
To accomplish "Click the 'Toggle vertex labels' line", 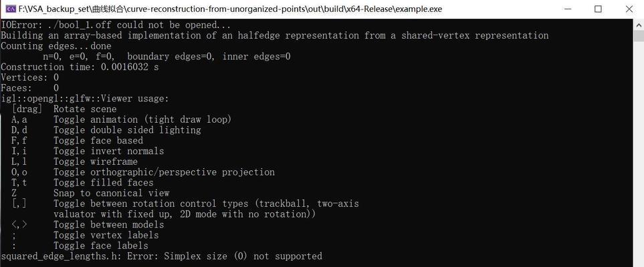I will (x=85, y=235).
